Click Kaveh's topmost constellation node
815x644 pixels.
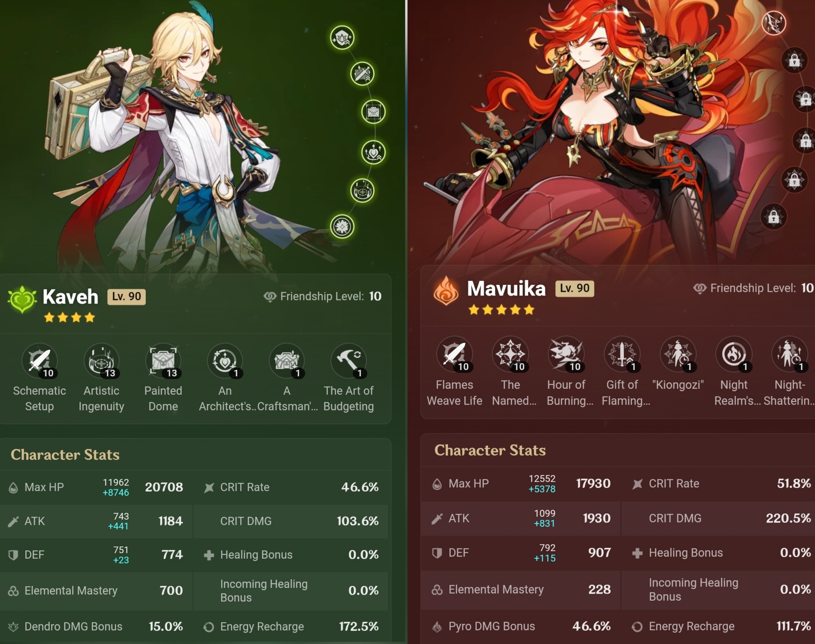(x=342, y=38)
